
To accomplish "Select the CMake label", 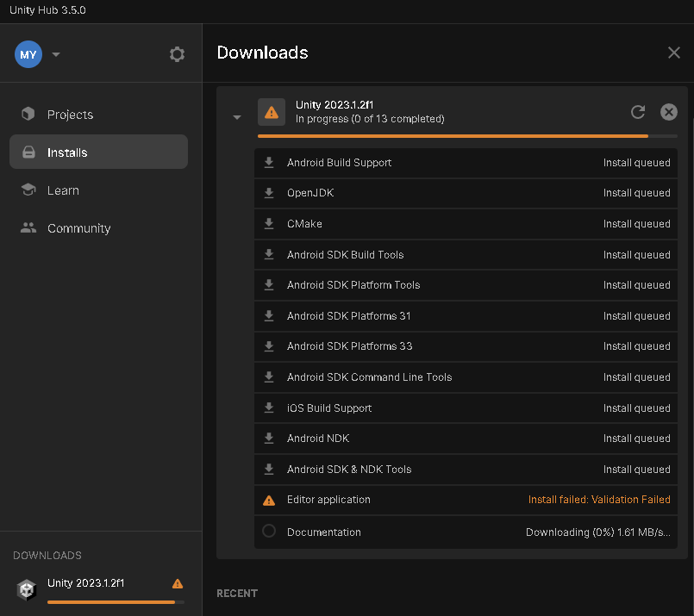I will point(304,224).
